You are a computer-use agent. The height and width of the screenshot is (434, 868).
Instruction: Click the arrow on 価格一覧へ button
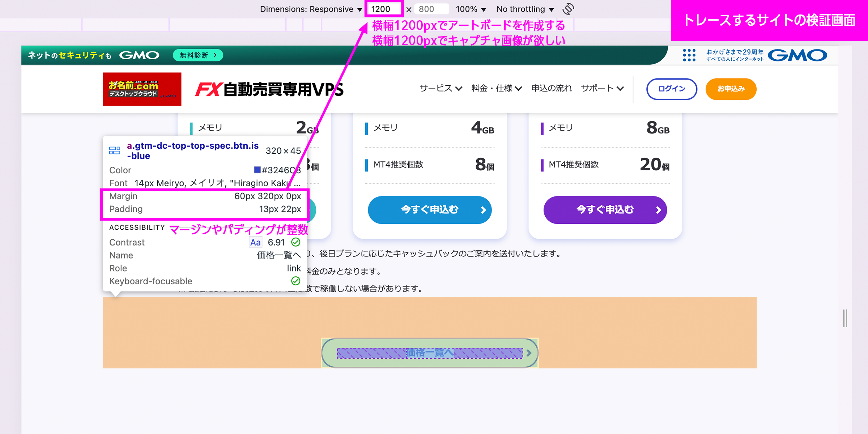pos(529,353)
